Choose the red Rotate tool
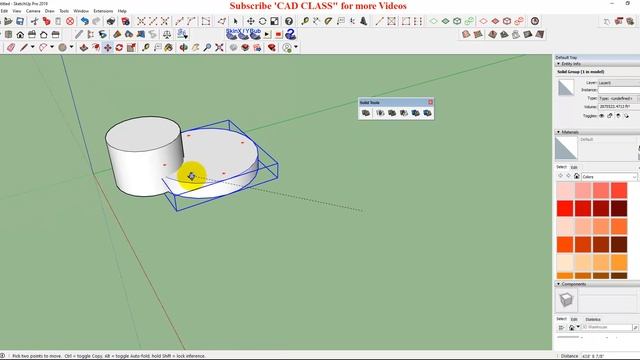Screen dimensions: 640x360 pos(119,48)
